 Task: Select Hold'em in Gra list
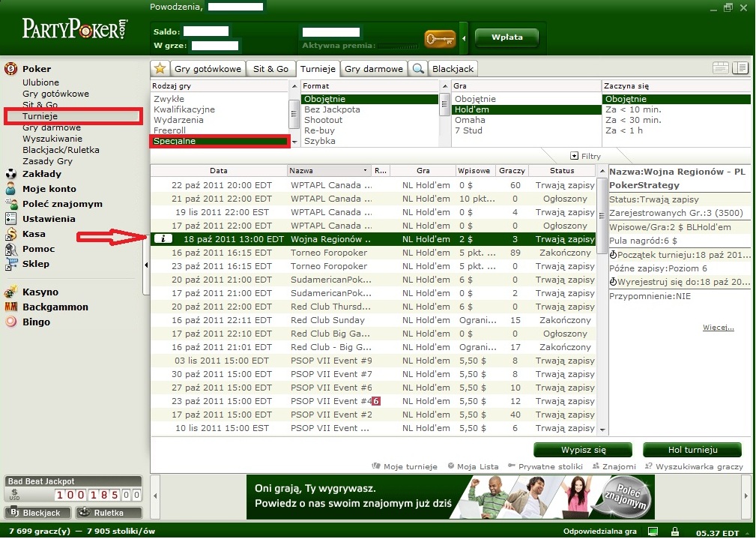527,109
